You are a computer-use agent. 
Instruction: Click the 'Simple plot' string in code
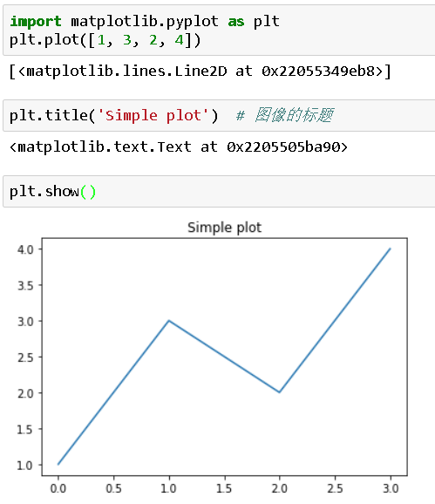153,115
